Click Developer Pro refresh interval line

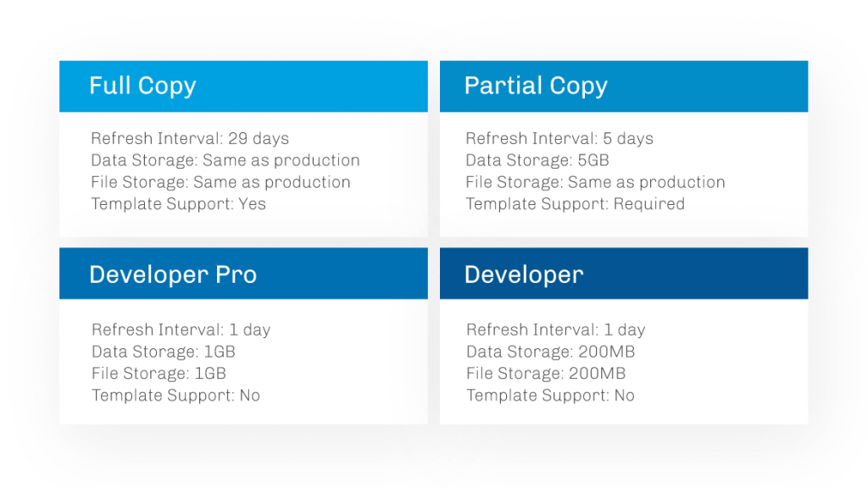[181, 330]
